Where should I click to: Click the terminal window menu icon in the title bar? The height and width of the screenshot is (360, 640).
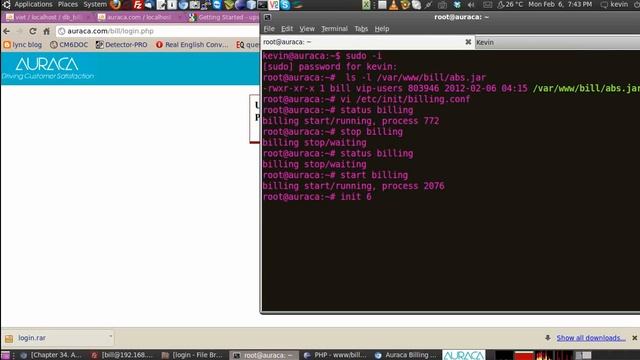267,17
